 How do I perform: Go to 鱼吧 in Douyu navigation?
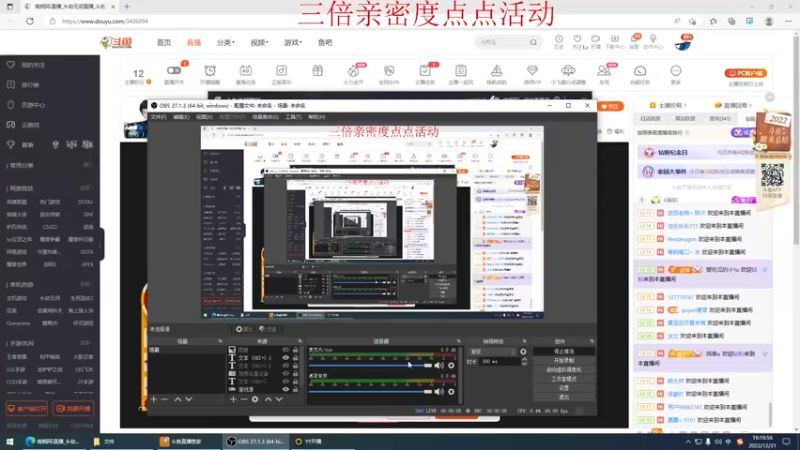(325, 42)
